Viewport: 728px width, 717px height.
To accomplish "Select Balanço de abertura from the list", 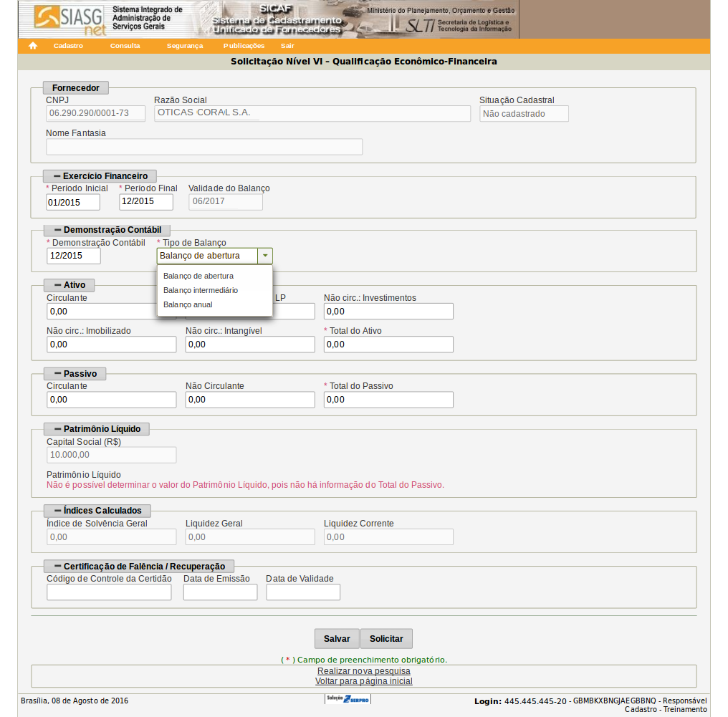I will click(198, 276).
